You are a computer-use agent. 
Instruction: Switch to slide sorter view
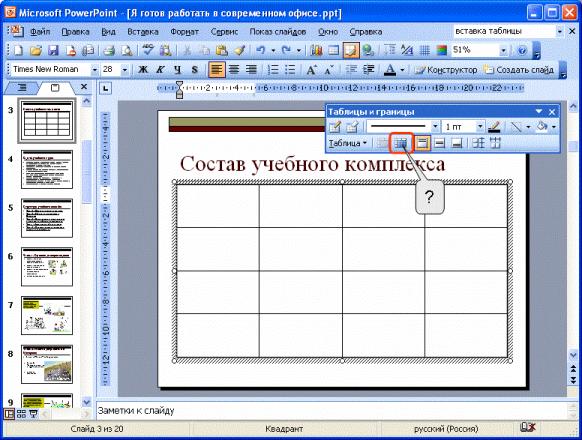point(21,414)
